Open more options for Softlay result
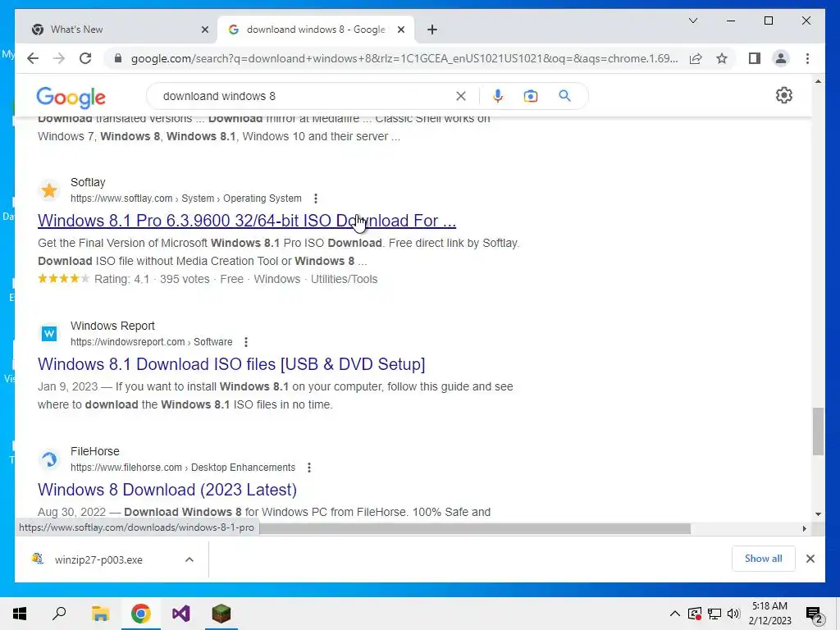The height and width of the screenshot is (630, 840). [x=316, y=199]
